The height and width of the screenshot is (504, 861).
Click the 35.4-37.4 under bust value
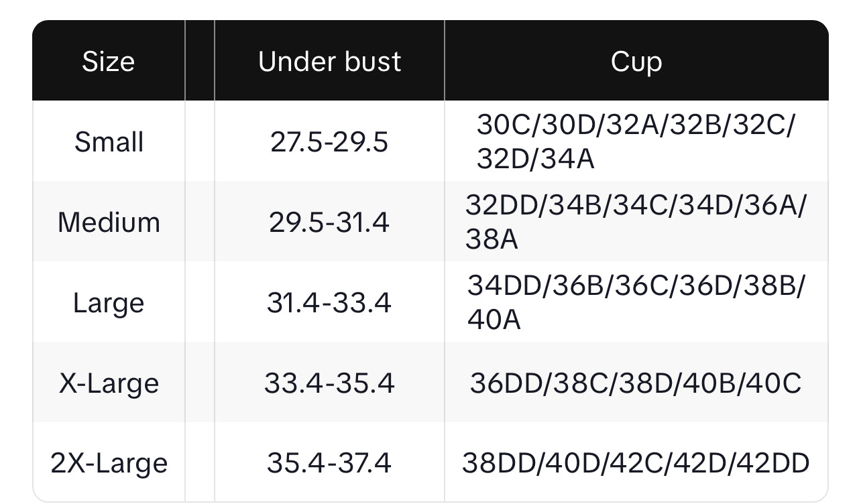pos(329,463)
